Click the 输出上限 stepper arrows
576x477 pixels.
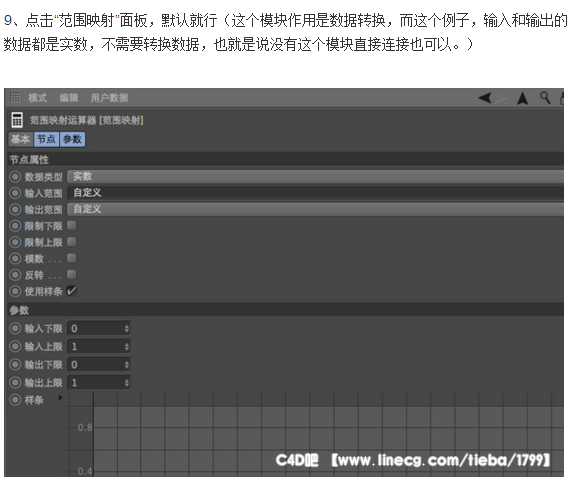tap(127, 383)
